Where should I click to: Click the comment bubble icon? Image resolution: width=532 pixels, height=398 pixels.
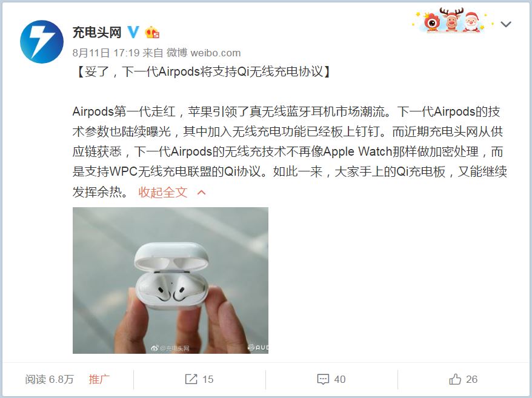click(x=323, y=379)
